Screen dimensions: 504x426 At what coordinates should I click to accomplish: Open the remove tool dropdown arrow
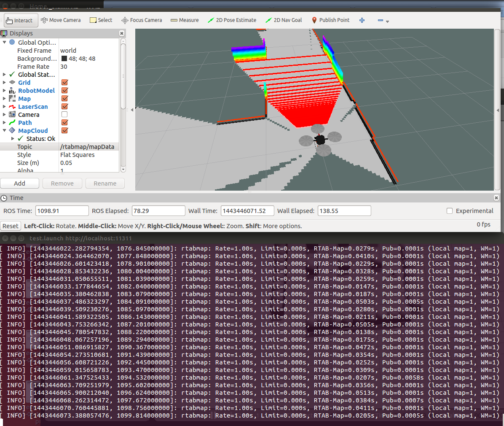[x=387, y=21]
